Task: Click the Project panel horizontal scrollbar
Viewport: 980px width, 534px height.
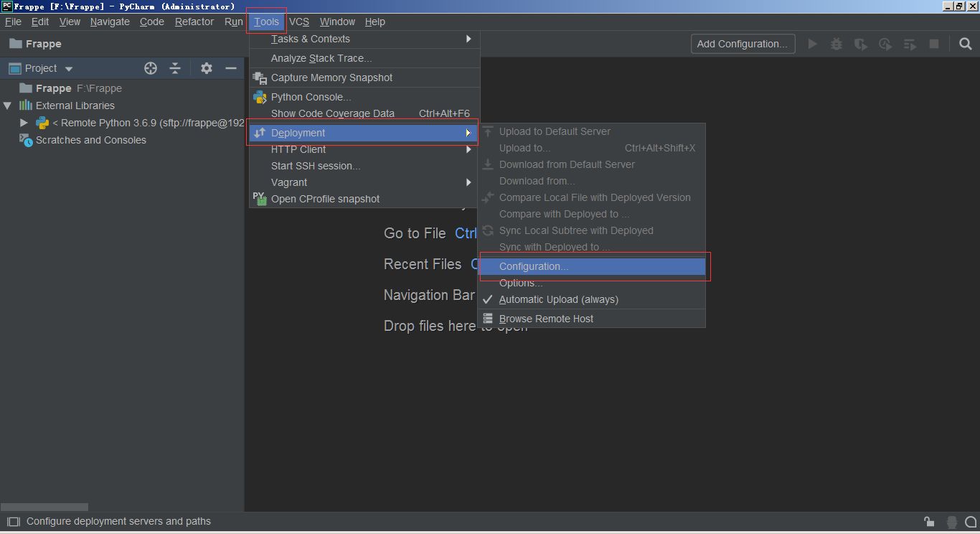Action: [x=45, y=507]
